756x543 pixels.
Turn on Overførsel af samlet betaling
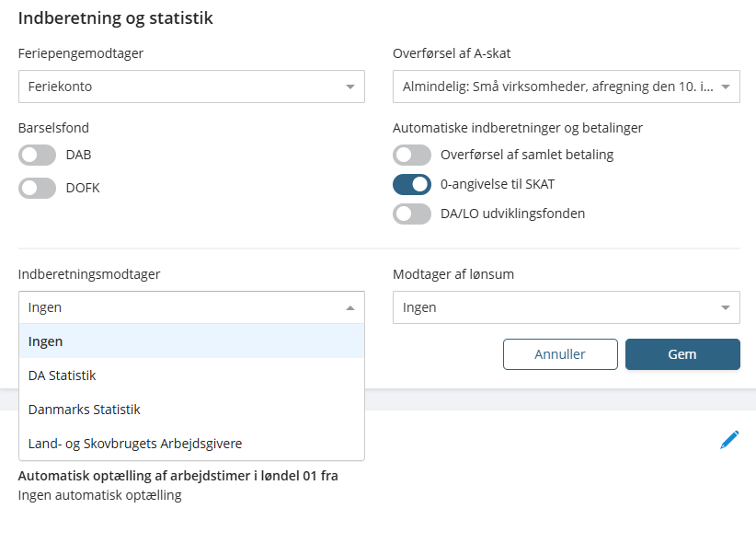pyautogui.click(x=412, y=155)
